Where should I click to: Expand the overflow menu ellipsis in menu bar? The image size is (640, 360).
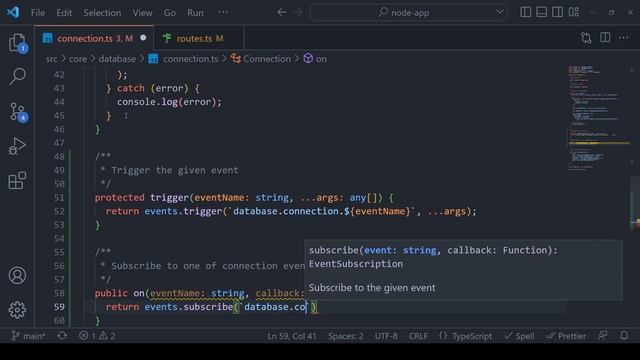tap(223, 12)
